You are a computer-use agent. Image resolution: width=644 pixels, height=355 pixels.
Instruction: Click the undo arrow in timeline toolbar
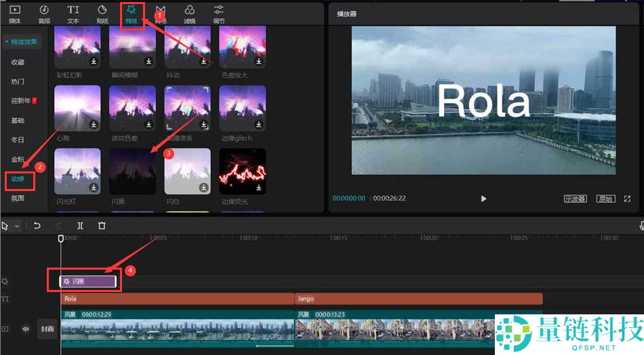point(37,226)
